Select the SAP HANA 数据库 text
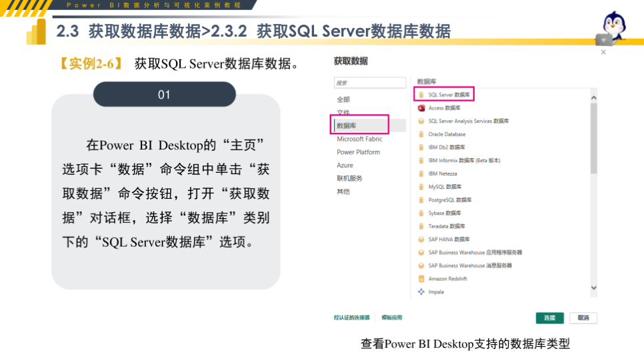 (449, 240)
